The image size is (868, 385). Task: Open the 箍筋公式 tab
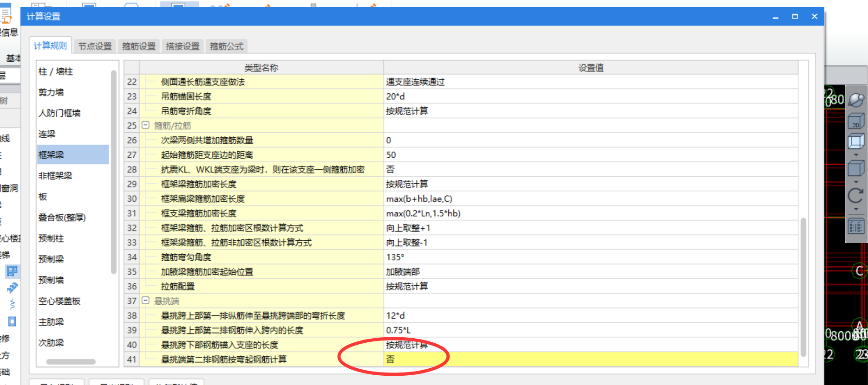pos(227,46)
